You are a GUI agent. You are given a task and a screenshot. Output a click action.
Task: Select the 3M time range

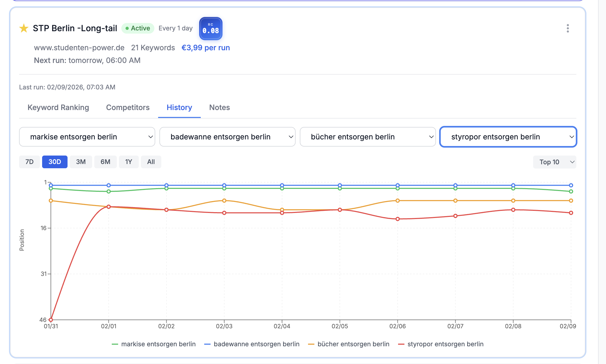click(x=81, y=162)
